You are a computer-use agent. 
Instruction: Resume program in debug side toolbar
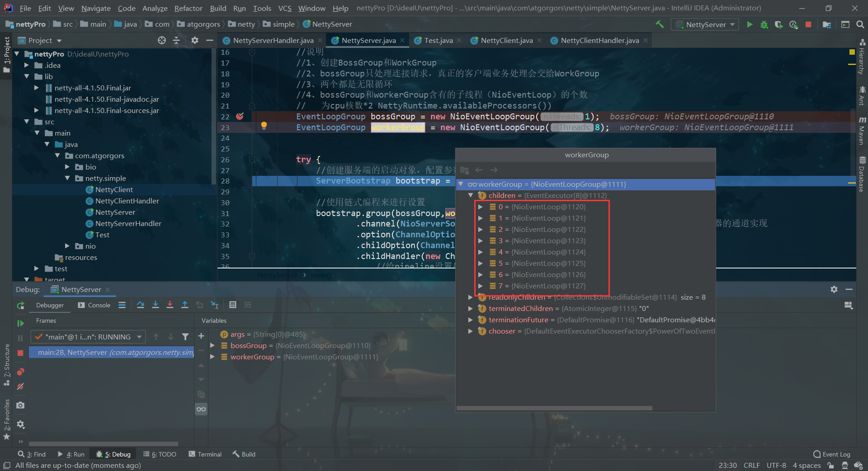point(20,323)
